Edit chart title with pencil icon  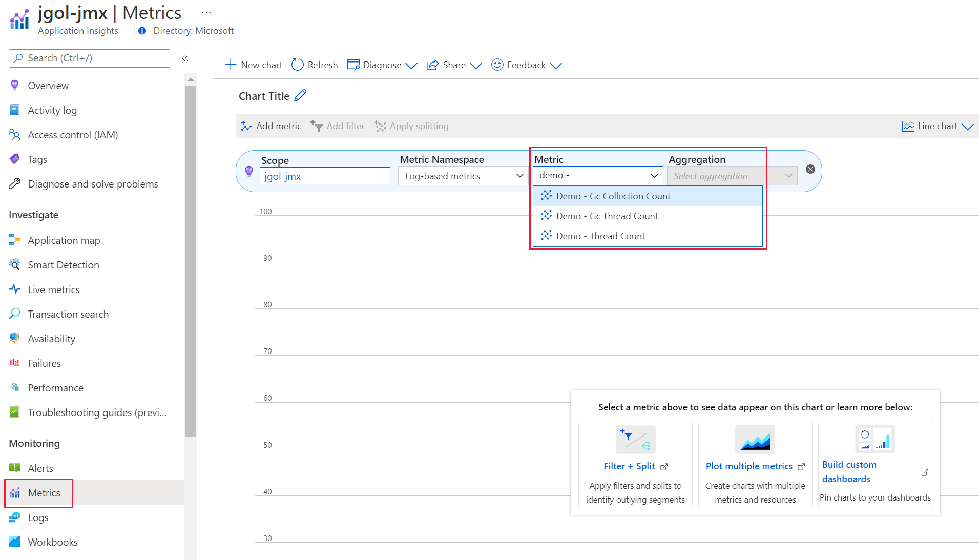coord(300,95)
